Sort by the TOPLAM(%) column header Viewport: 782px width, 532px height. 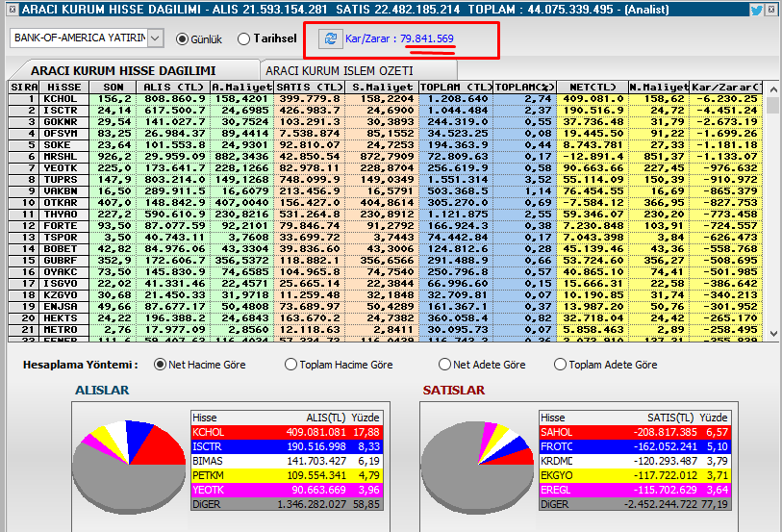tap(524, 88)
